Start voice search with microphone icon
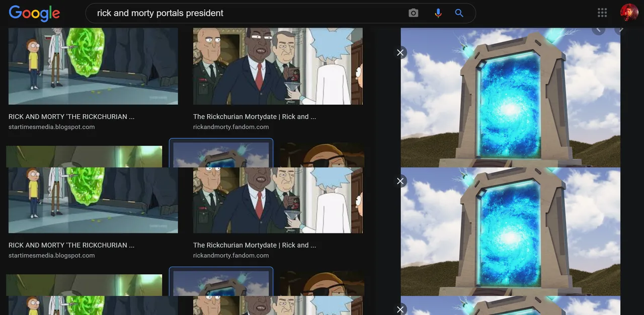Image resolution: width=644 pixels, height=315 pixels. 438,13
